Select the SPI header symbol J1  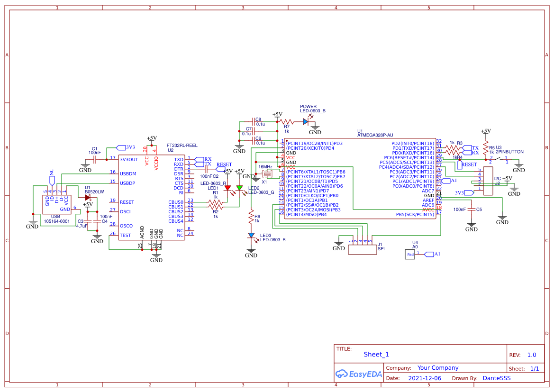point(363,249)
